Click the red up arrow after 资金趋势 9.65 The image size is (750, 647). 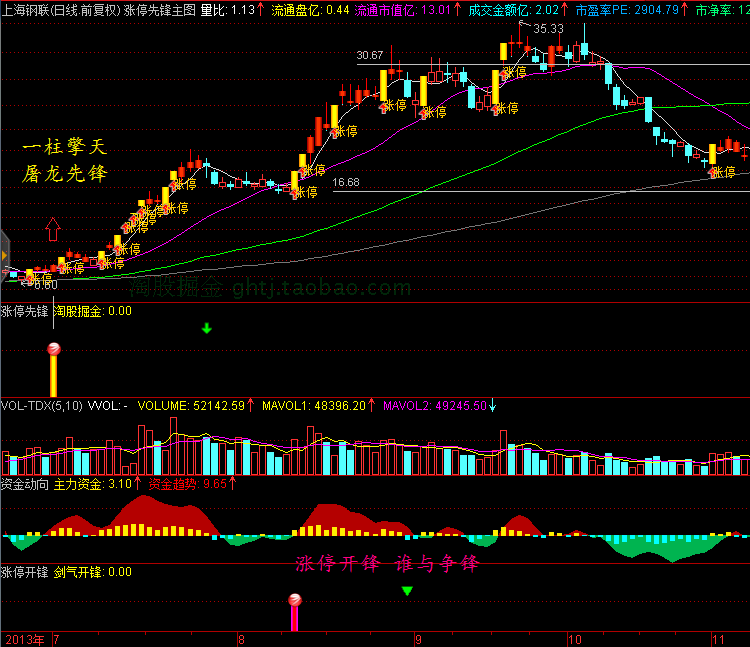232,483
